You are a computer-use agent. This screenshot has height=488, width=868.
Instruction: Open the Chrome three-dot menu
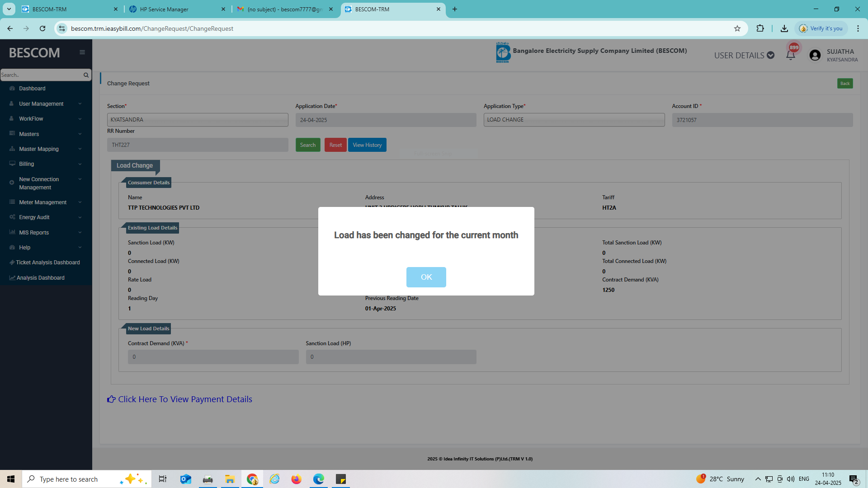click(858, 28)
